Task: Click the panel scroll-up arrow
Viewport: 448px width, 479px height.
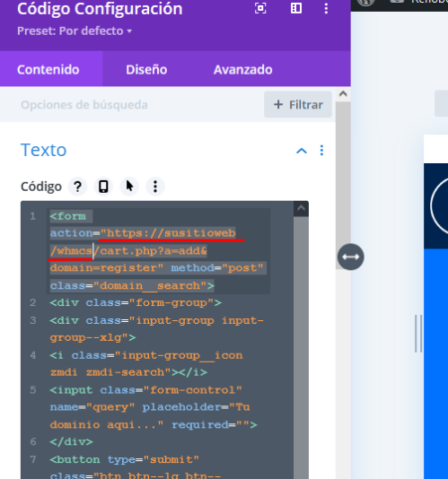Action: point(343,93)
